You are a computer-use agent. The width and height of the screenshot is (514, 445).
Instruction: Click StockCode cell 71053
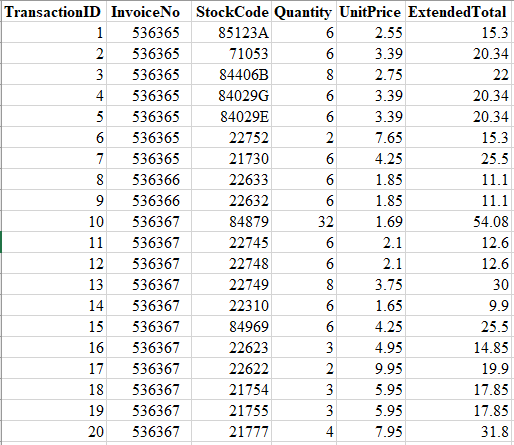coord(232,54)
